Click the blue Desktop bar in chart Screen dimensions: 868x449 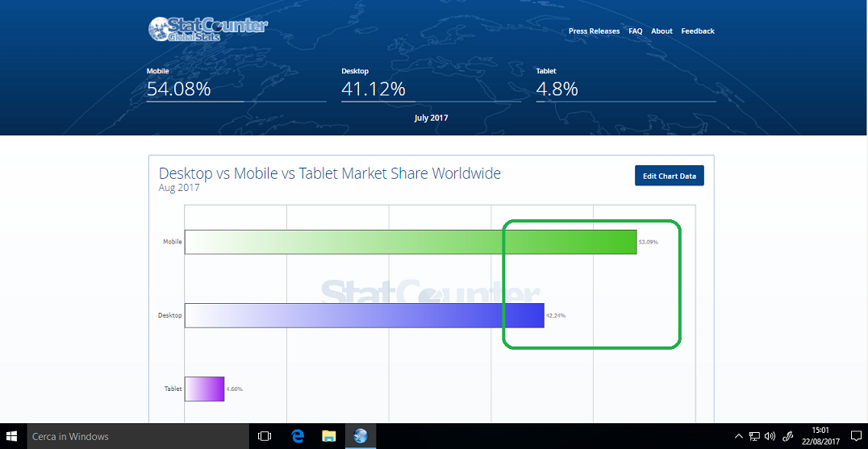pos(365,315)
